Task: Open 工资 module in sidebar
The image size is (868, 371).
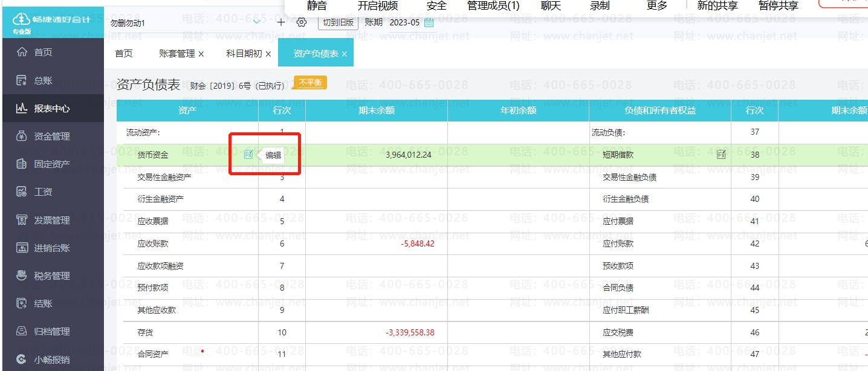Action: (43, 192)
